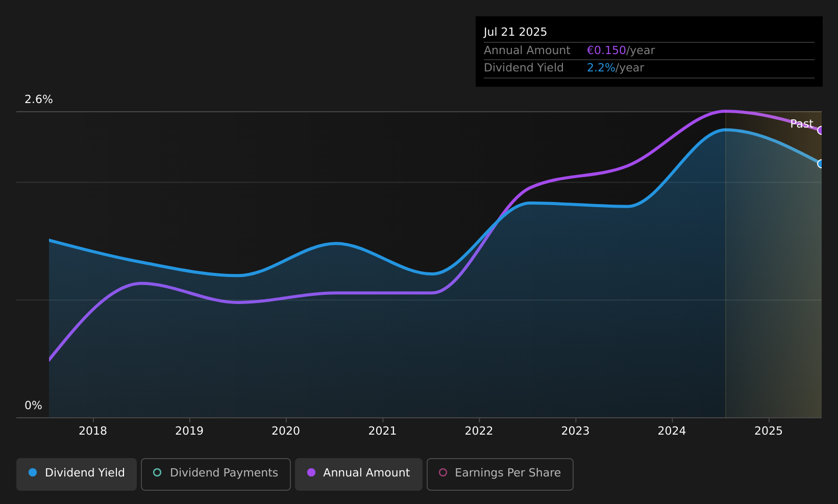
Task: Click the Past label on the chart
Action: (x=802, y=124)
